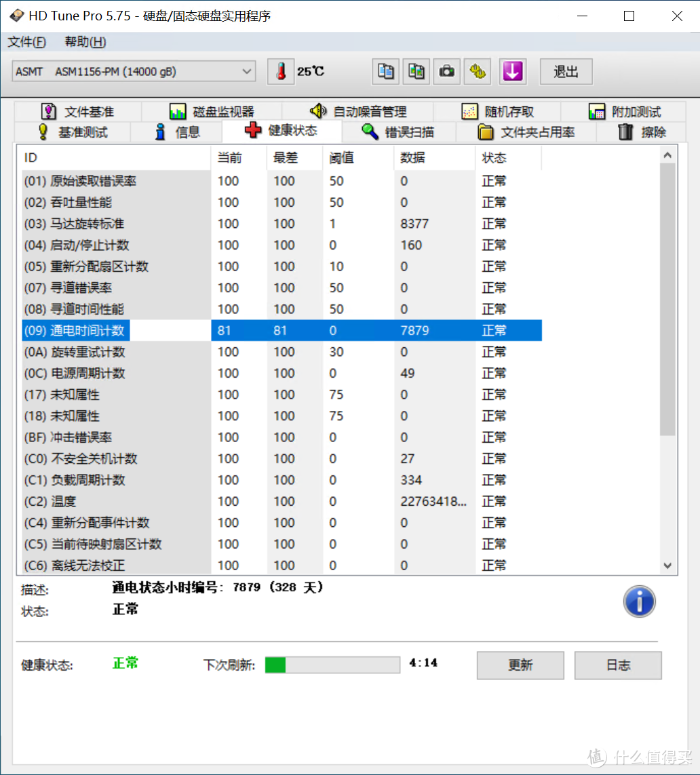Screen dimensions: 700x775
Task: Open the 基准测试 tab
Action: click(73, 132)
